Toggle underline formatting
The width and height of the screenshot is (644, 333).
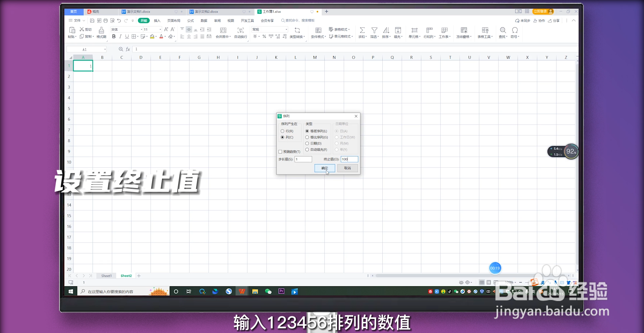127,37
